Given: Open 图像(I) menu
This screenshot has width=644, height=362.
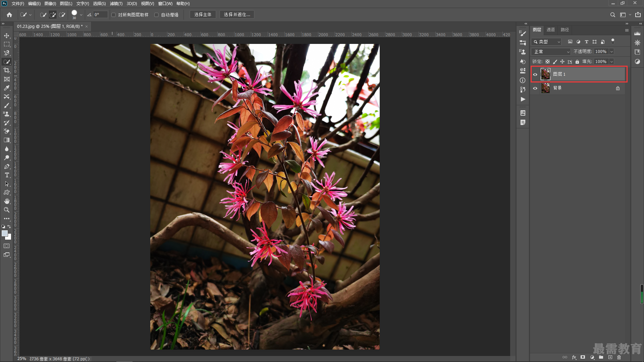Looking at the screenshot, I should point(50,4).
